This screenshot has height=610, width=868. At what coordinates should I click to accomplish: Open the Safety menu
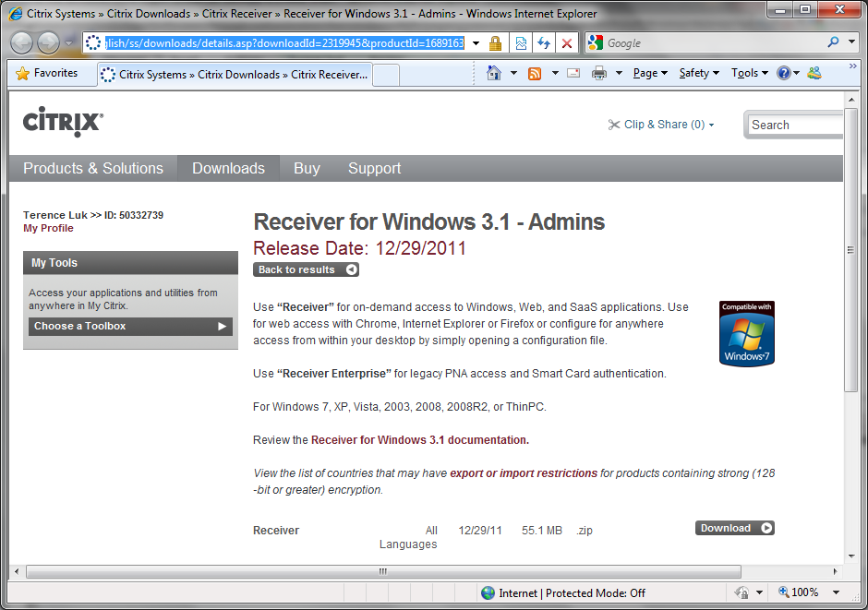coord(699,73)
